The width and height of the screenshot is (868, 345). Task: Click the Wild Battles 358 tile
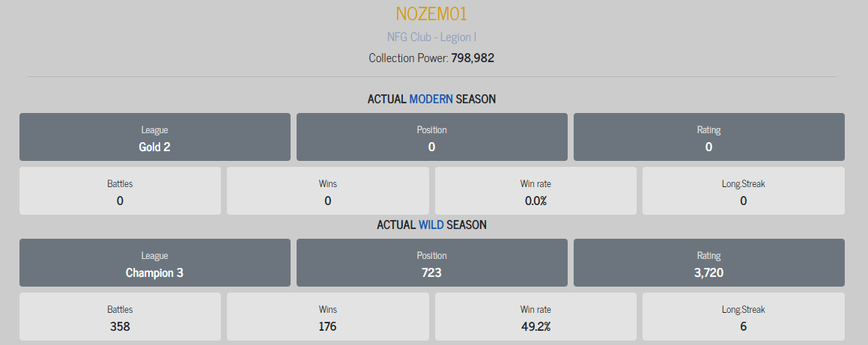(x=120, y=317)
